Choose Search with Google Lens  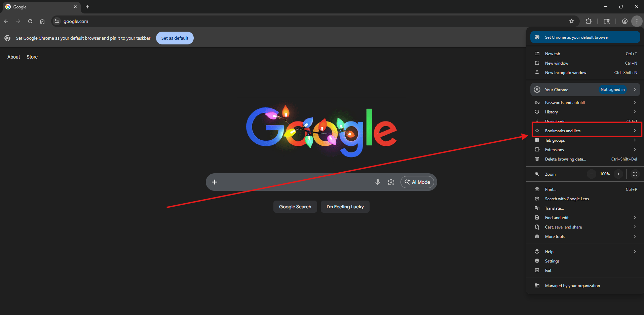pyautogui.click(x=585, y=199)
